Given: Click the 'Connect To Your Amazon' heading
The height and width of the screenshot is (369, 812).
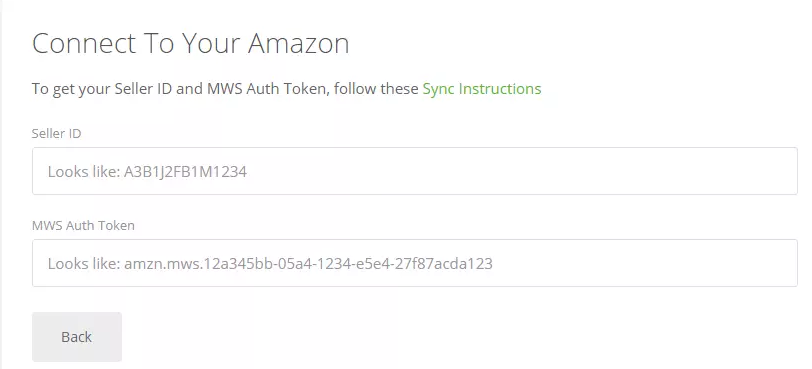Looking at the screenshot, I should point(191,43).
